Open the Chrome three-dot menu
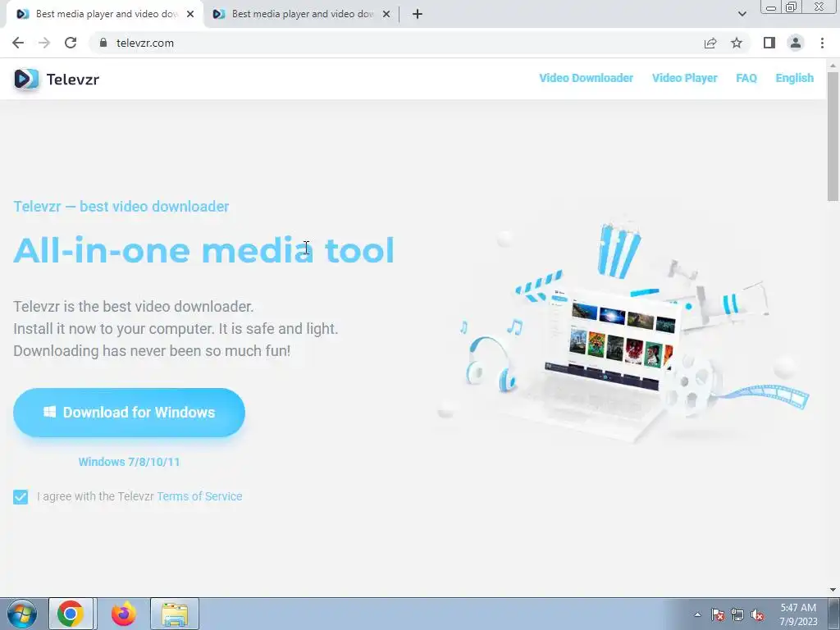Screen dimensions: 840x630 [822, 43]
